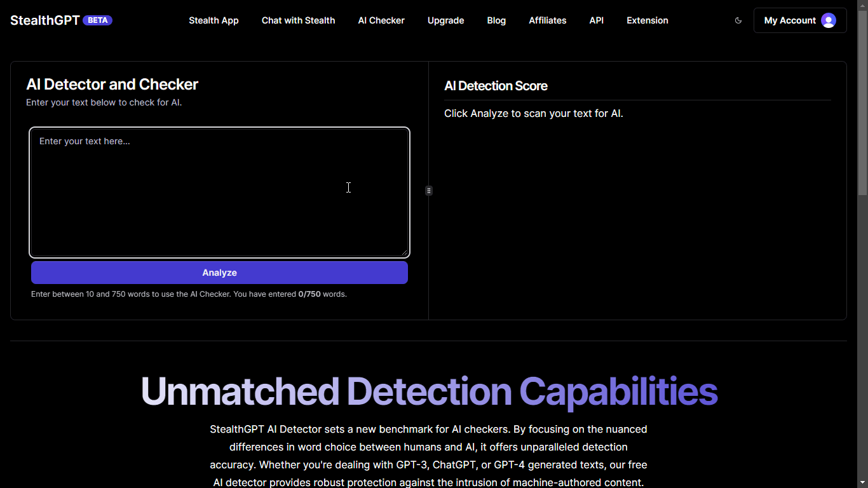Go to the Upgrade page
868x488 pixels.
click(x=445, y=20)
